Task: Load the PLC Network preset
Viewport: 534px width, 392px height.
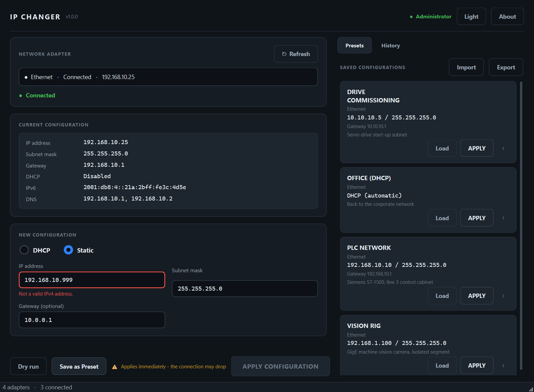Action: (442, 296)
